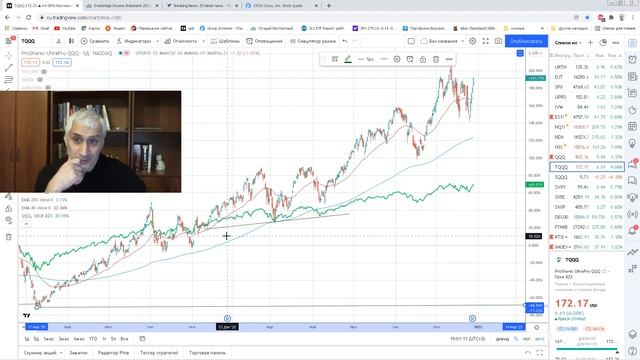Open the Редактор Pine tab
The height and width of the screenshot is (360, 640).
tap(113, 353)
